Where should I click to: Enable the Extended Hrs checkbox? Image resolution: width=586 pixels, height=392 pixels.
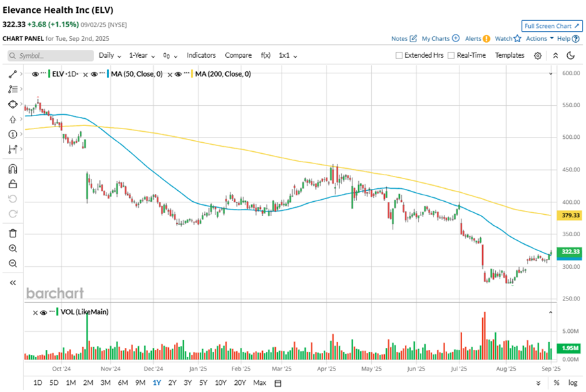pos(398,55)
